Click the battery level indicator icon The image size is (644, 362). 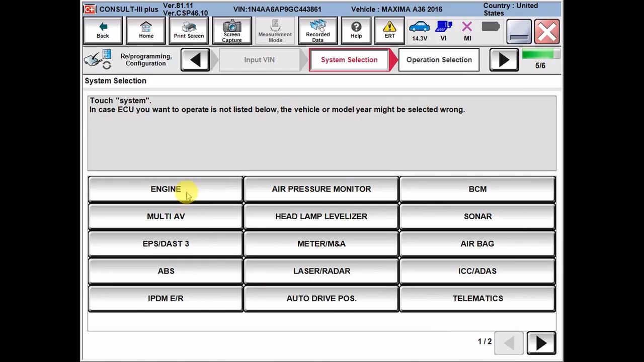coord(490,27)
